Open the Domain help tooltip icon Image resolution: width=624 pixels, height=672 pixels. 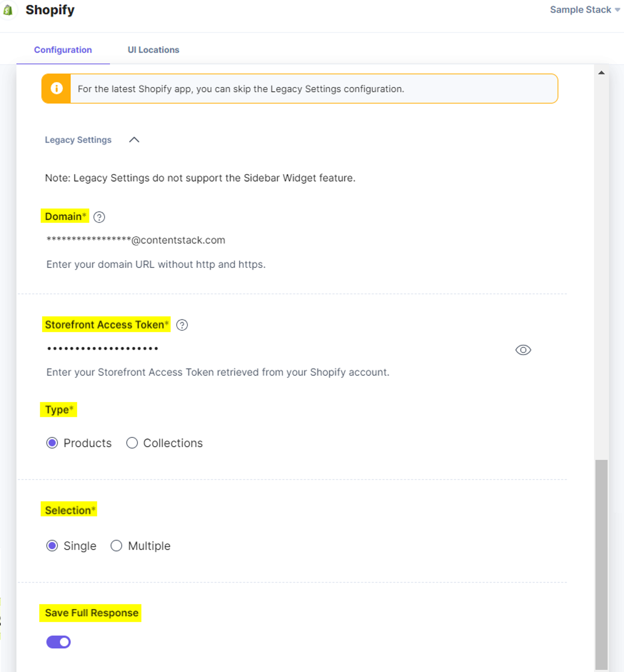click(99, 217)
